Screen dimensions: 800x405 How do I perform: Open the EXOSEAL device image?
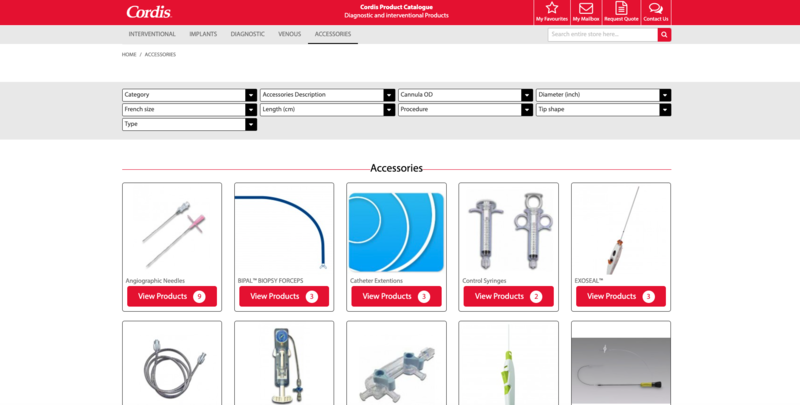pyautogui.click(x=621, y=231)
